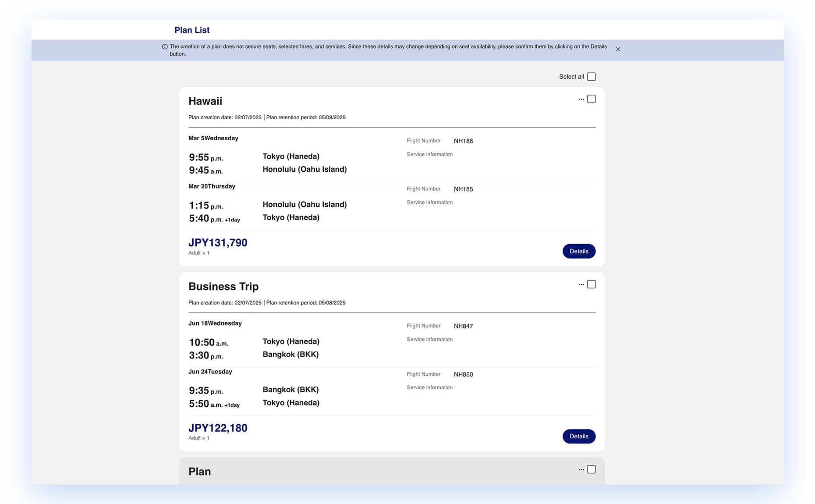Select the Business Trip plan title

pyautogui.click(x=223, y=287)
